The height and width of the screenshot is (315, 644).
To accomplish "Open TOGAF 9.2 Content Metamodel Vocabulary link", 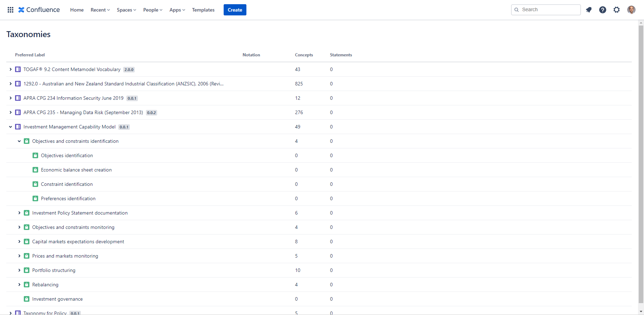I will coord(72,69).
